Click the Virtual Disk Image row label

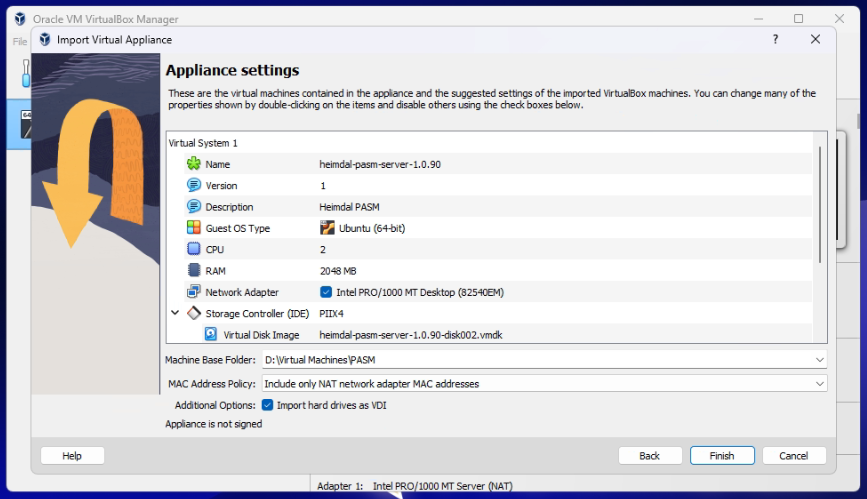click(261, 335)
